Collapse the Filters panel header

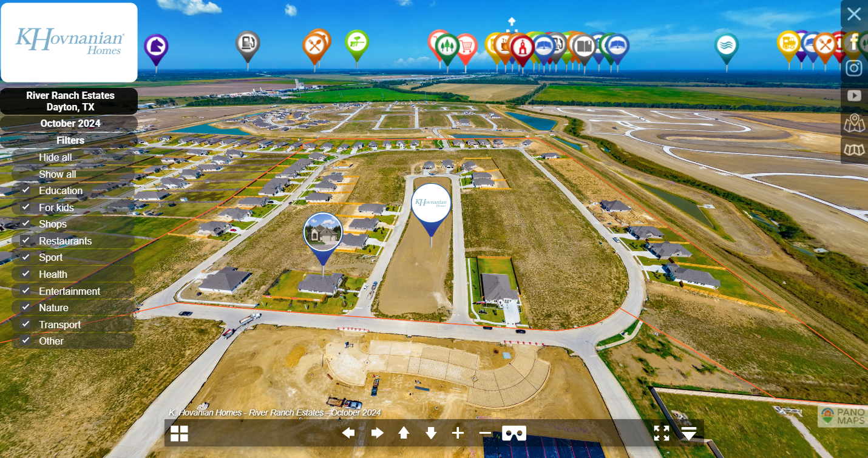coord(70,140)
